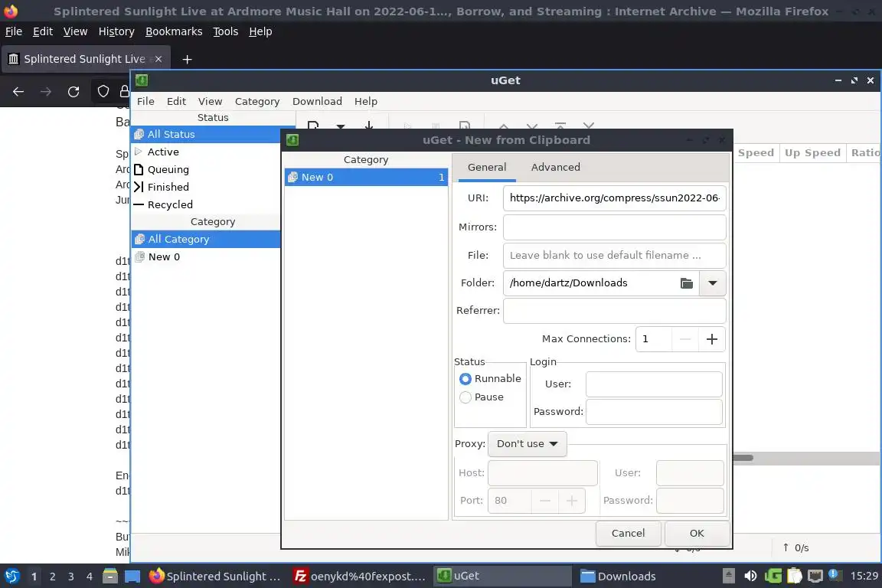
Task: Click the Firefox forward arrow
Action: coord(46,92)
